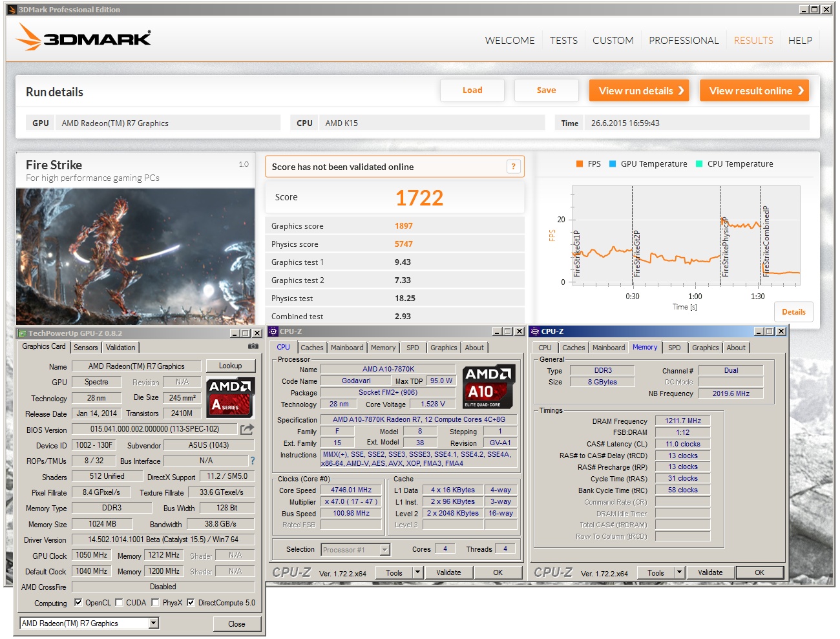
Task: Open the TESTS page in 3DMark
Action: coord(563,41)
